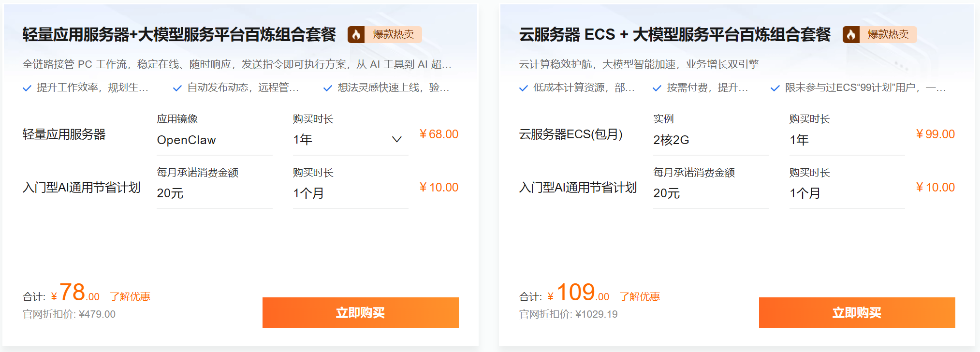The width and height of the screenshot is (980, 352).
Task: Click 爆款热卖 badge on the ECS card
Action: tap(888, 34)
